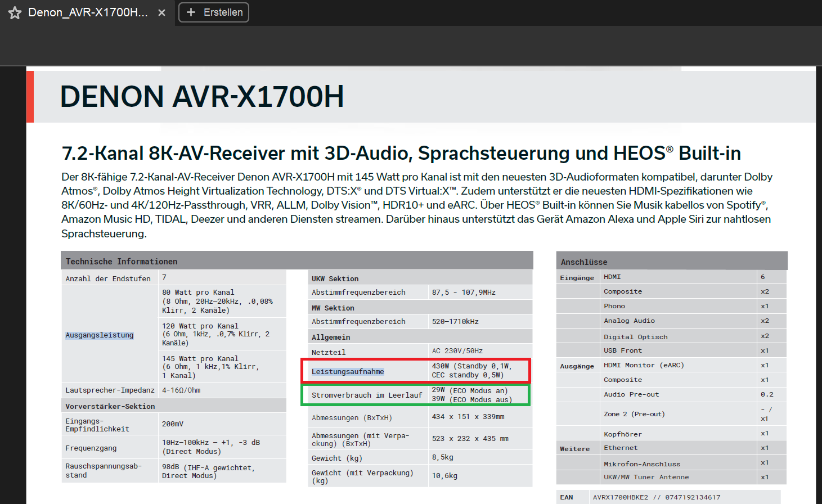The height and width of the screenshot is (504, 822).
Task: Click the Abmessungen (BxTxH) label
Action: click(x=352, y=418)
